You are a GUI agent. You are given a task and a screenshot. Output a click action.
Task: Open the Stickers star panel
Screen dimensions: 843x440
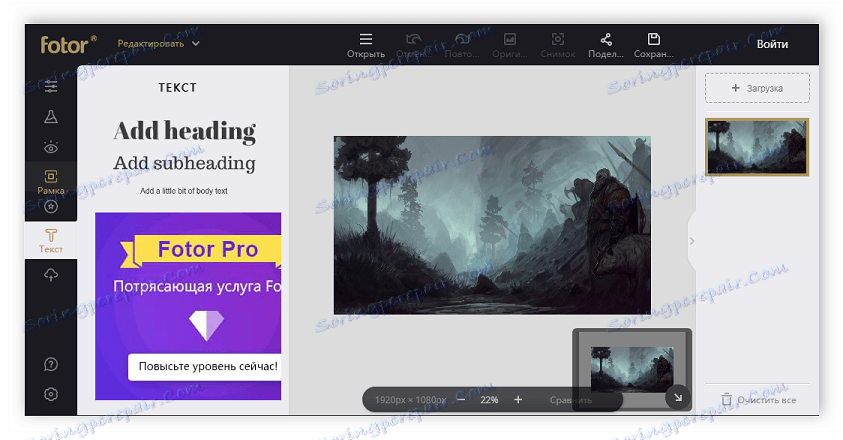tap(51, 207)
